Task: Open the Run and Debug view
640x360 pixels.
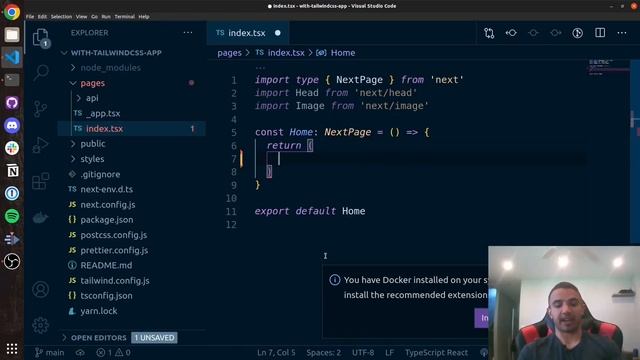Action: point(40,144)
